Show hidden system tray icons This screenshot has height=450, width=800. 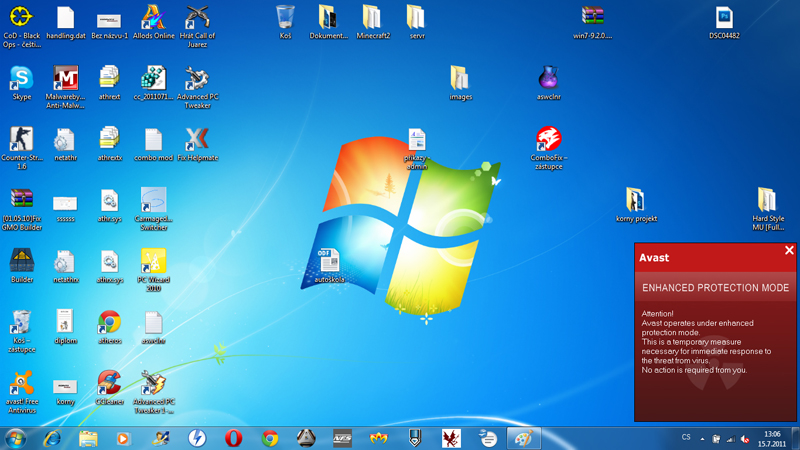point(702,439)
